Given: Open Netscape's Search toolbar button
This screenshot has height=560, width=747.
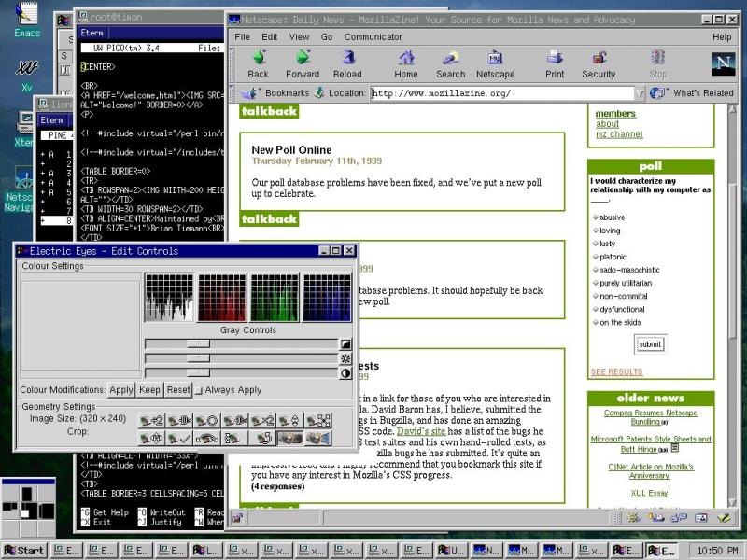Looking at the screenshot, I should pos(450,63).
